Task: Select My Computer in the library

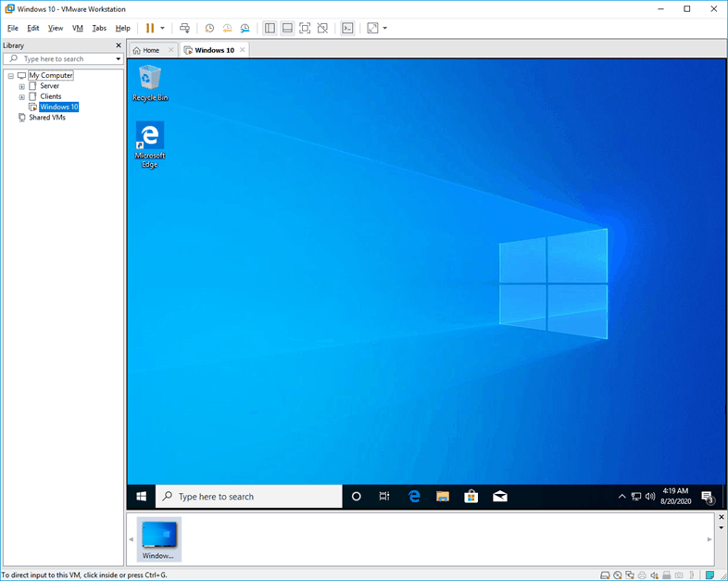Action: [x=51, y=75]
